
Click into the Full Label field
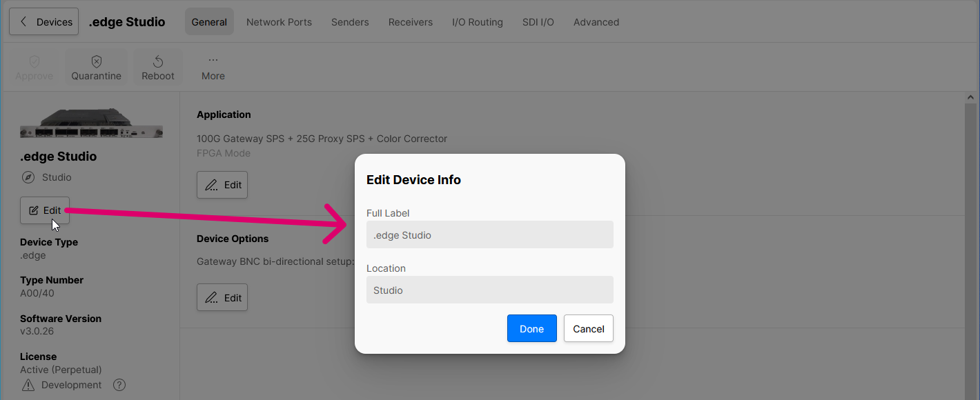(489, 234)
